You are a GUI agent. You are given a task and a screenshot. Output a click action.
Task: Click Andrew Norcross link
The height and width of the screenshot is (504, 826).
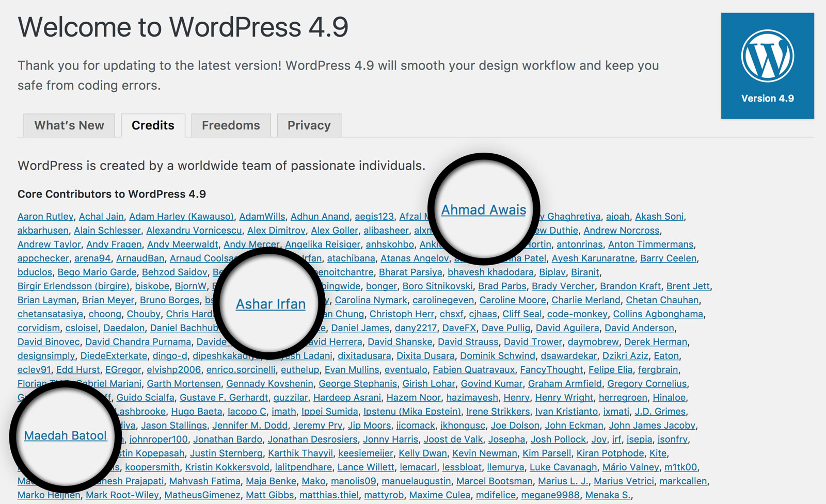(622, 231)
